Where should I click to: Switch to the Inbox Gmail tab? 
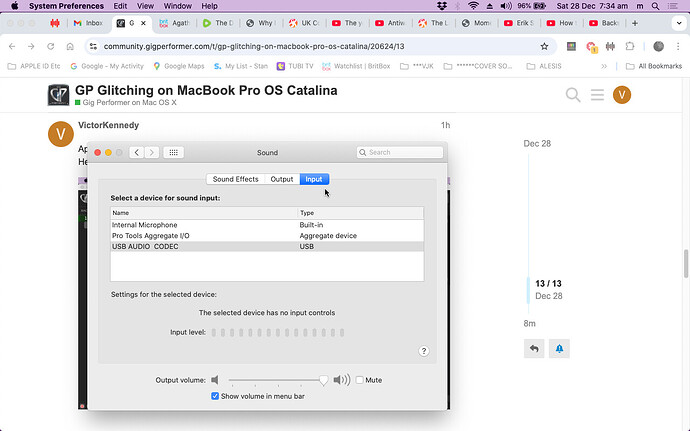click(87, 23)
